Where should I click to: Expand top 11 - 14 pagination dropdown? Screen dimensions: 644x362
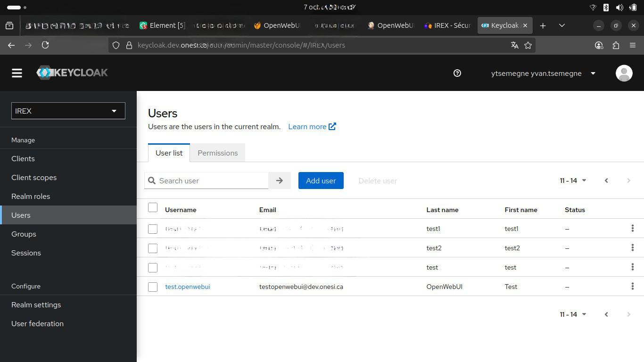[573, 181]
